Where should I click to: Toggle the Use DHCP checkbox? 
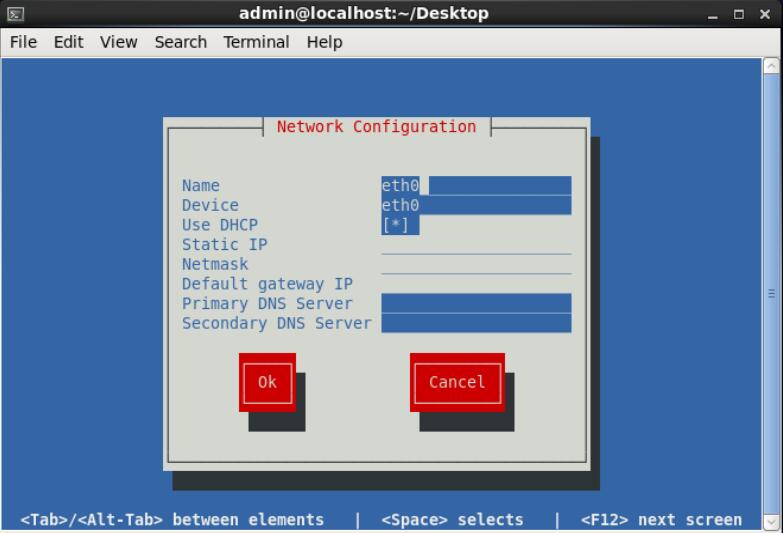click(400, 225)
